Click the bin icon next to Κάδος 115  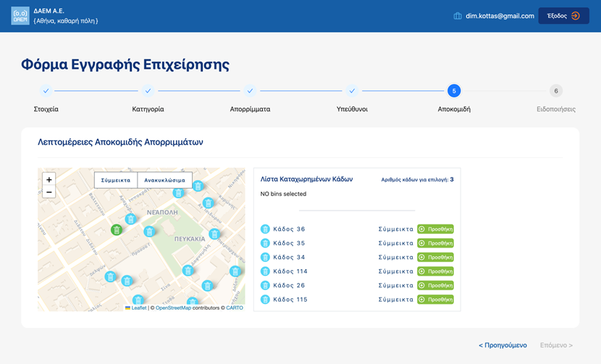(x=265, y=300)
